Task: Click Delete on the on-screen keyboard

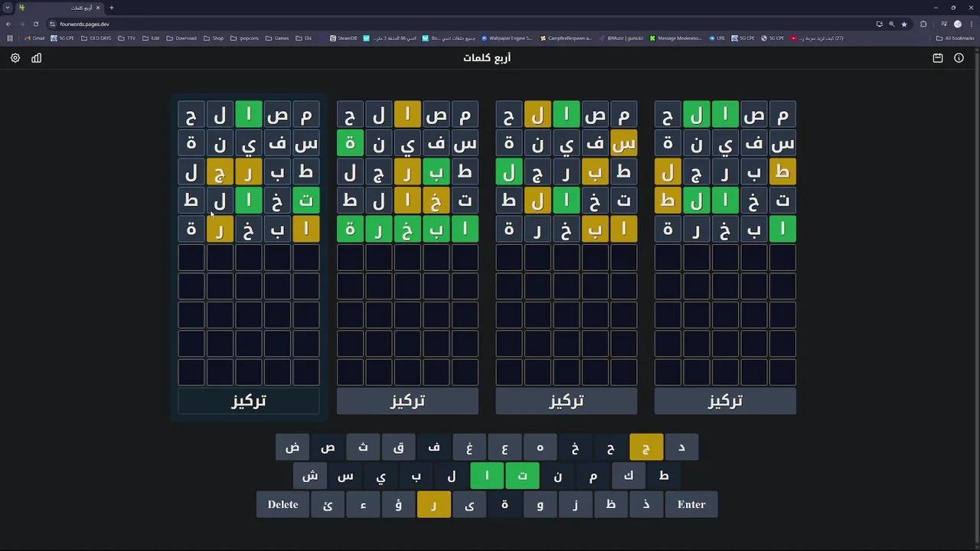Action: click(x=283, y=504)
